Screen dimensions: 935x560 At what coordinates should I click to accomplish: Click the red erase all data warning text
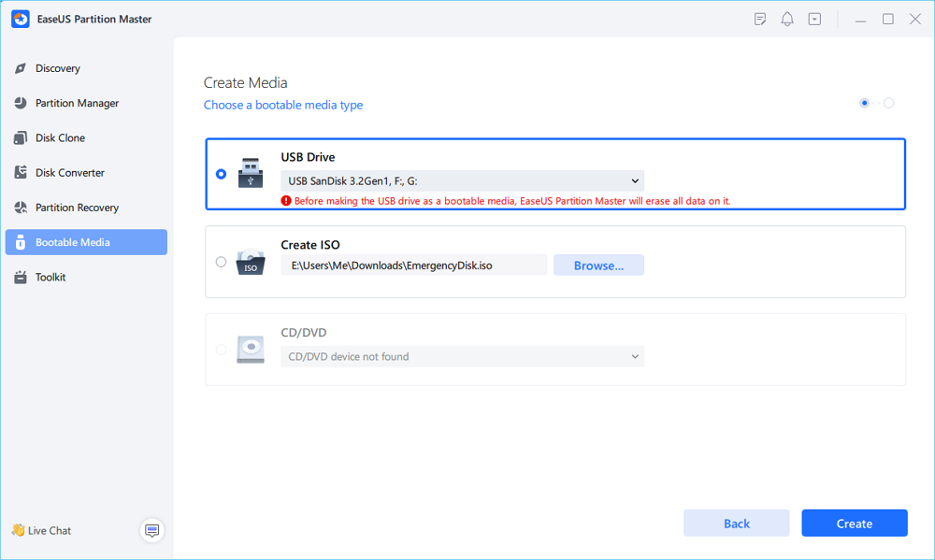[512, 201]
